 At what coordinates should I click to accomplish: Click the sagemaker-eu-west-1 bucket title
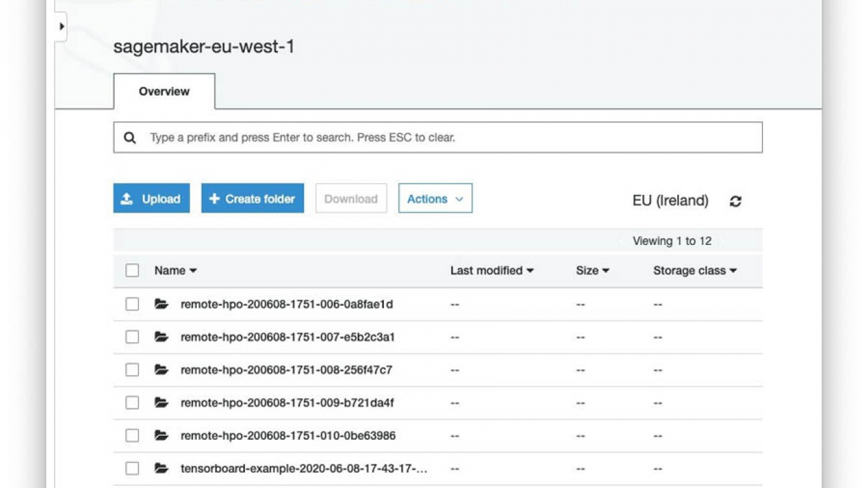[204, 47]
